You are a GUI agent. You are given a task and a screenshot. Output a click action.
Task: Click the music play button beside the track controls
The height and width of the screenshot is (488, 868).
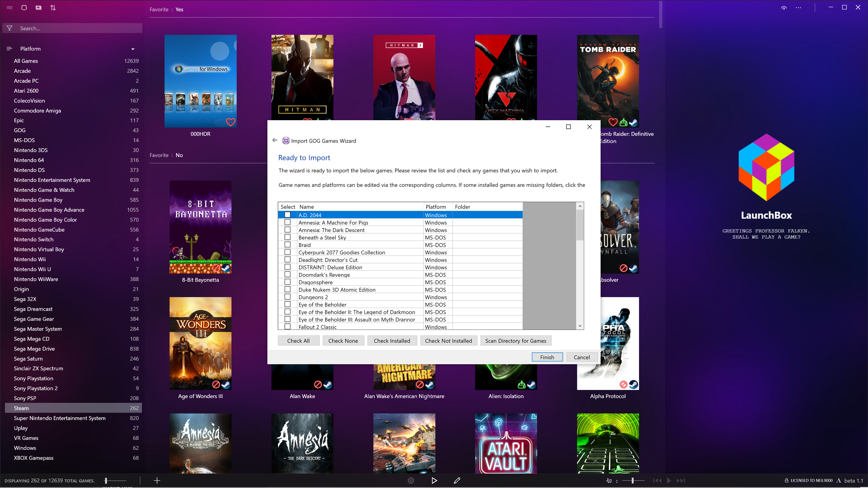pyautogui.click(x=669, y=481)
